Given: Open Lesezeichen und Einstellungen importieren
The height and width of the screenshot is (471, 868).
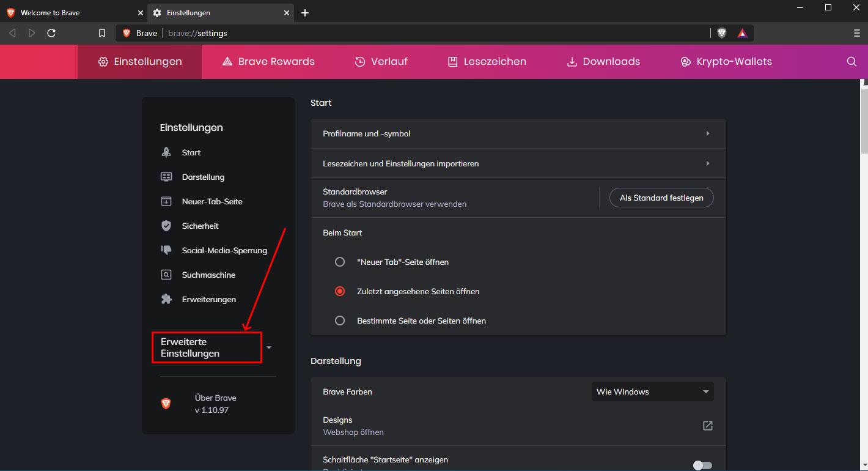Looking at the screenshot, I should click(x=518, y=163).
